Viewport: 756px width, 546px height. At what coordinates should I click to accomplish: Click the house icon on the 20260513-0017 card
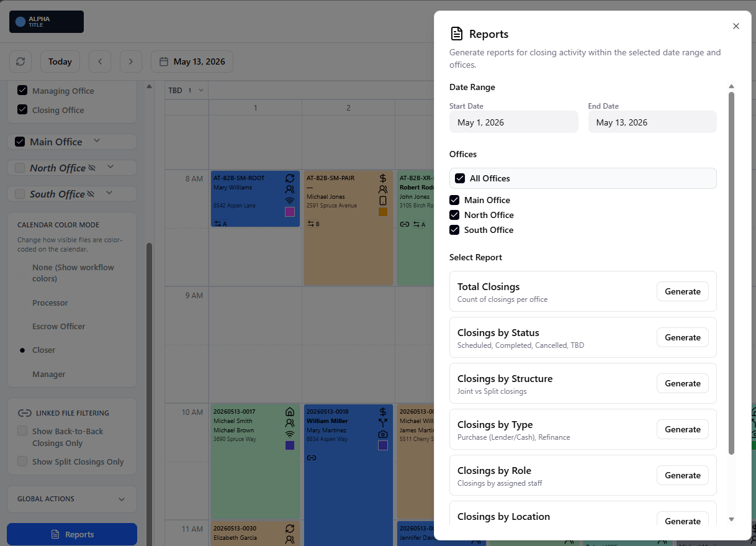(290, 412)
